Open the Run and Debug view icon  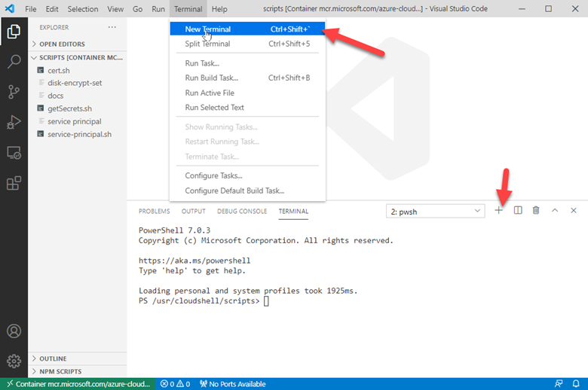[14, 122]
